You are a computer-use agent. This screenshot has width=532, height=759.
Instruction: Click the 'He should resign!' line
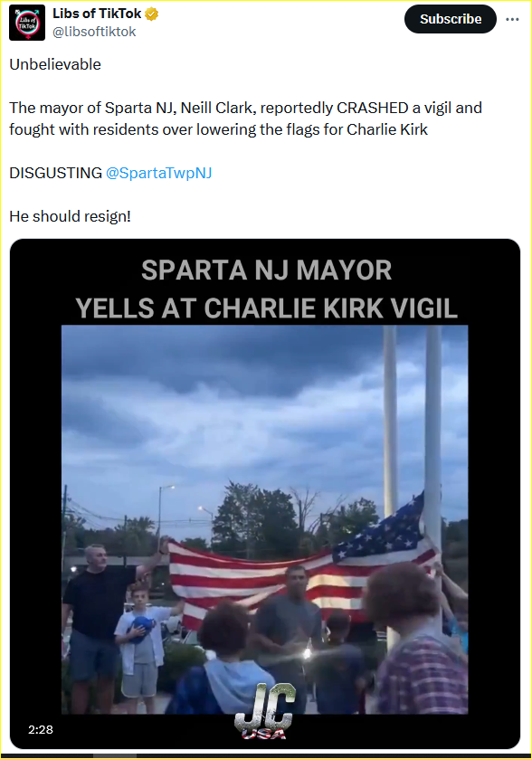(x=71, y=216)
